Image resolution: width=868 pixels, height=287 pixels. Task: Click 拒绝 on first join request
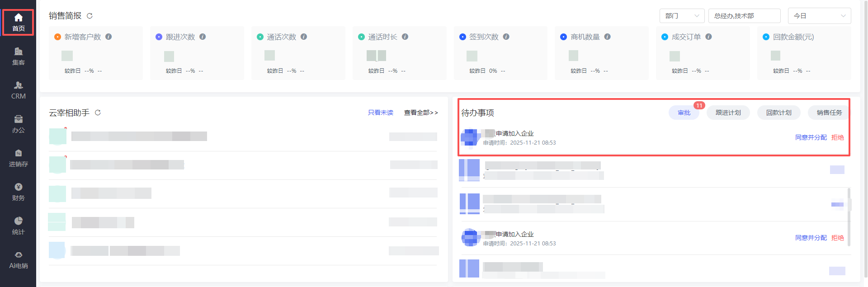click(x=837, y=137)
